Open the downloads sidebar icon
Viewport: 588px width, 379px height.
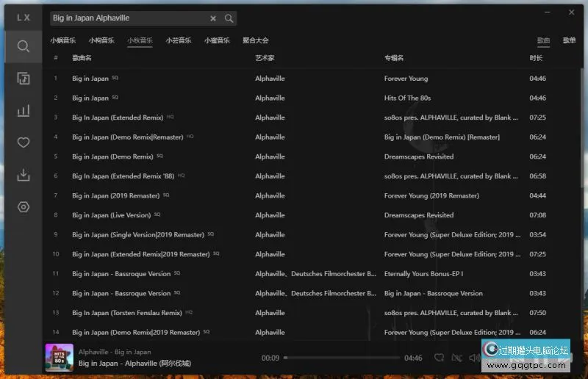click(x=24, y=175)
